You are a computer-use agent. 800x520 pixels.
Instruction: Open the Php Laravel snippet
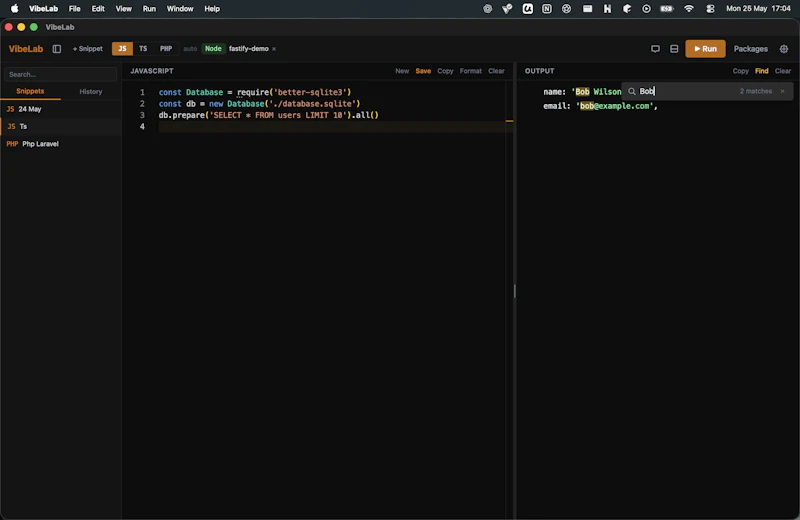coord(60,144)
